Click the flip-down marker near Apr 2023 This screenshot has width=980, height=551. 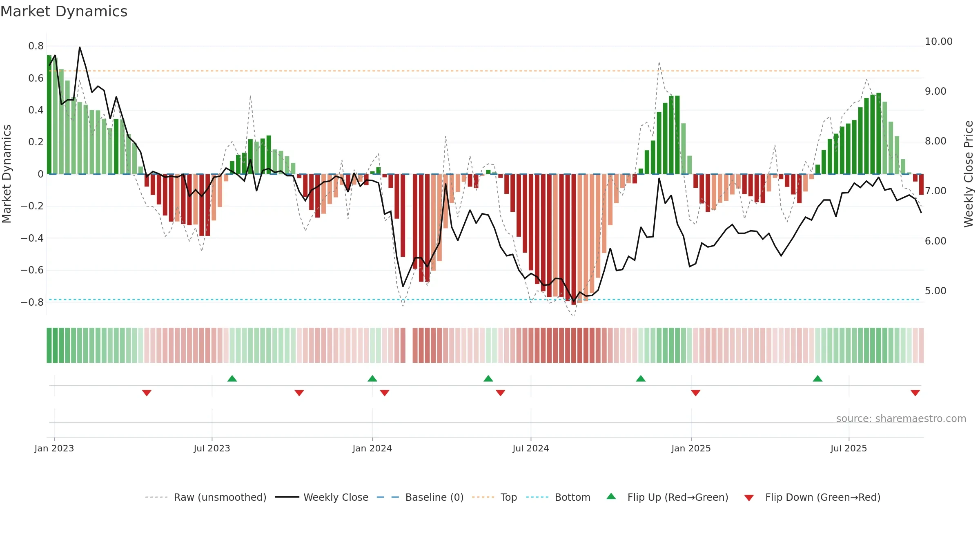[147, 393]
